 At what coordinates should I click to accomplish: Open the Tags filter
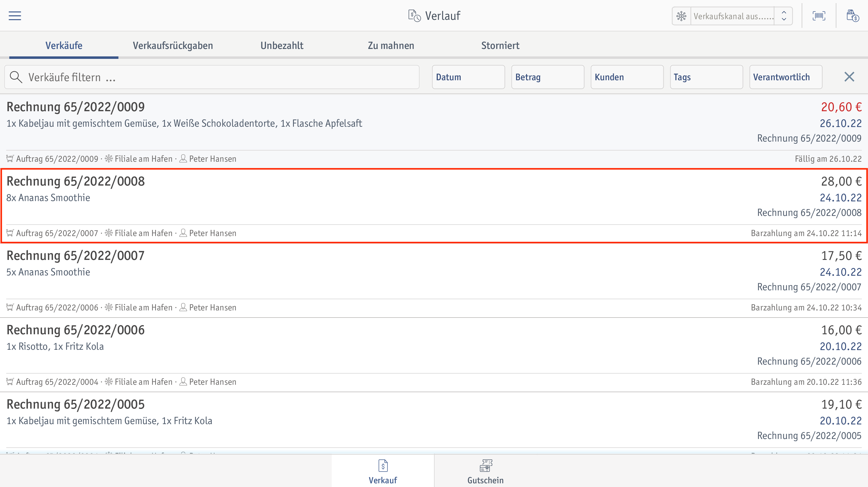click(706, 77)
